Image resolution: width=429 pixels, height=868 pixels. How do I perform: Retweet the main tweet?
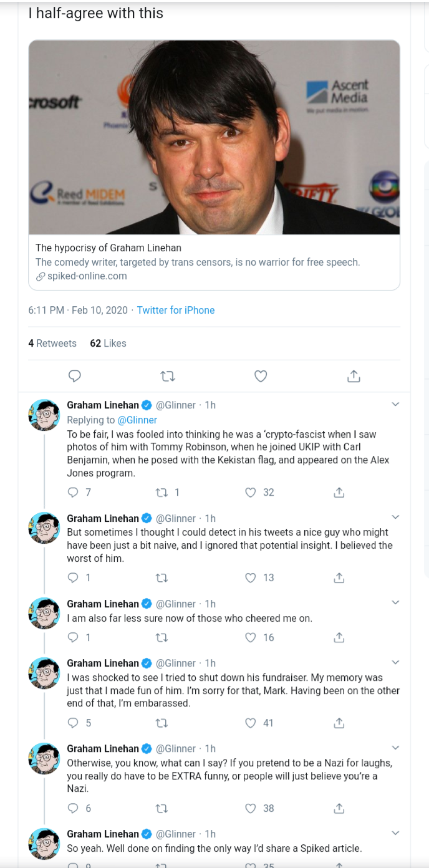[x=168, y=376]
